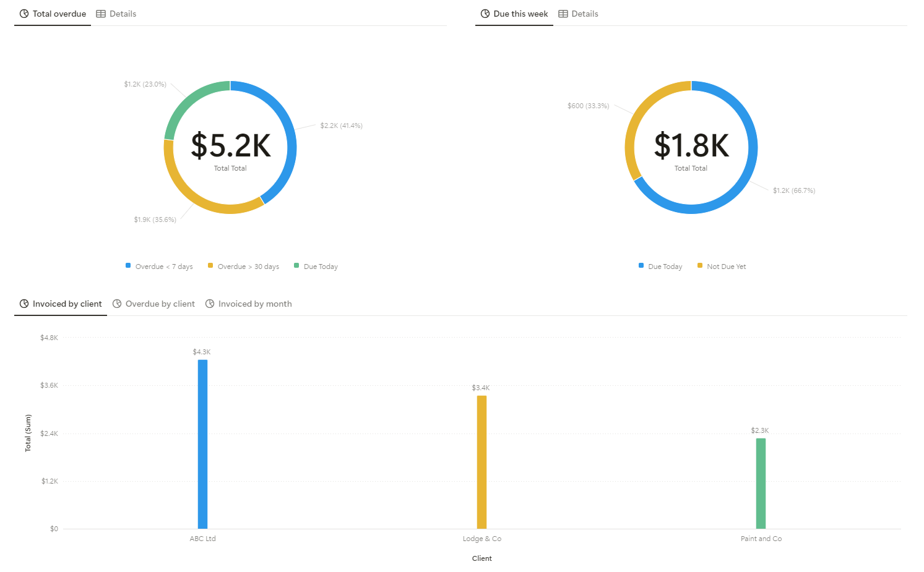Click the $5.2K total overdue figure
The width and height of the screenshot is (924, 572).
[231, 145]
